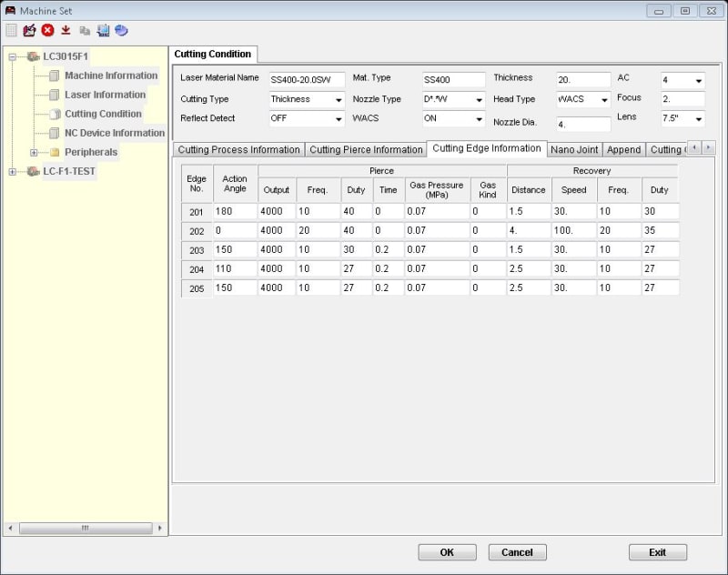Click the LC-F1-TEST machine icon
Image resolution: width=728 pixels, height=575 pixels.
(x=33, y=171)
